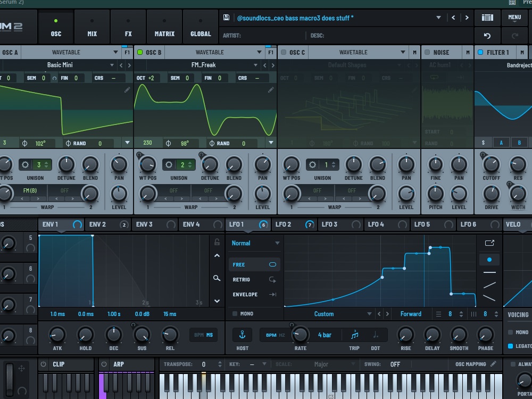Click OSC C mute M button
Viewport: 532px width, 399px height.
(414, 52)
